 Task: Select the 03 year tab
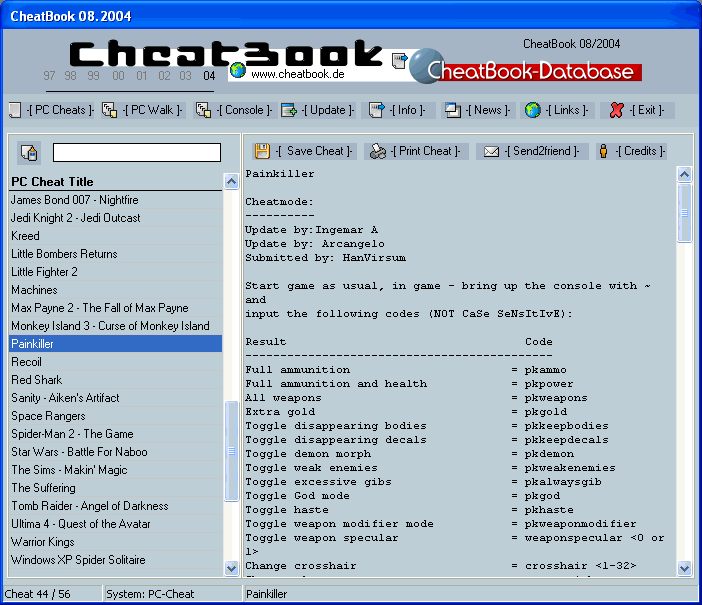(x=187, y=76)
